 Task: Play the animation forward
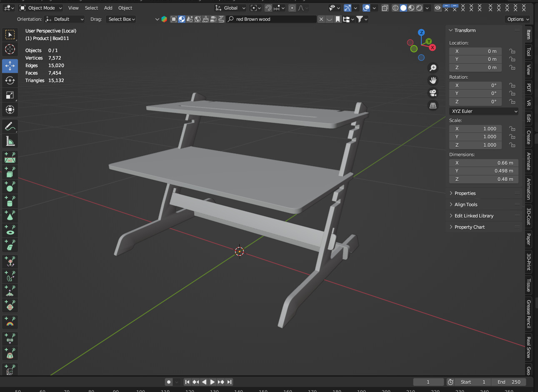213,382
